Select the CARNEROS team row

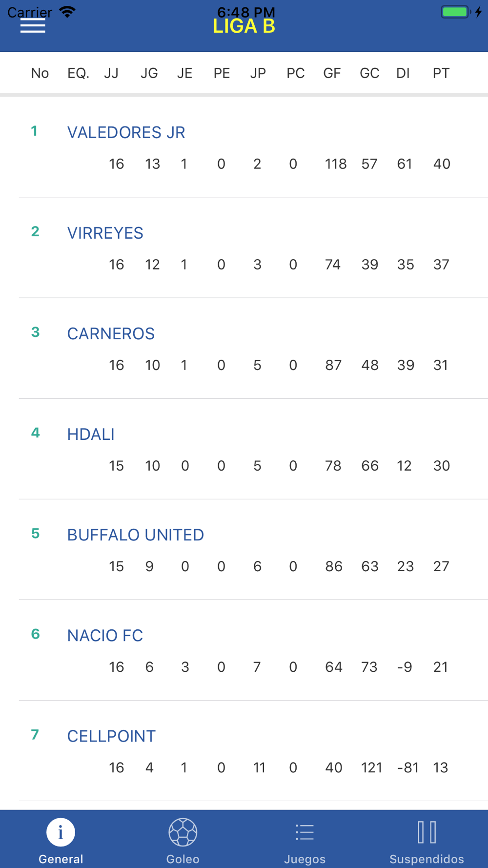(111, 333)
